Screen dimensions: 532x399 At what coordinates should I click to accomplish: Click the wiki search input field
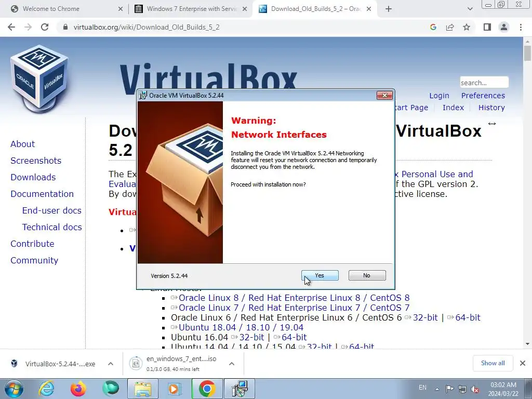[x=484, y=83]
